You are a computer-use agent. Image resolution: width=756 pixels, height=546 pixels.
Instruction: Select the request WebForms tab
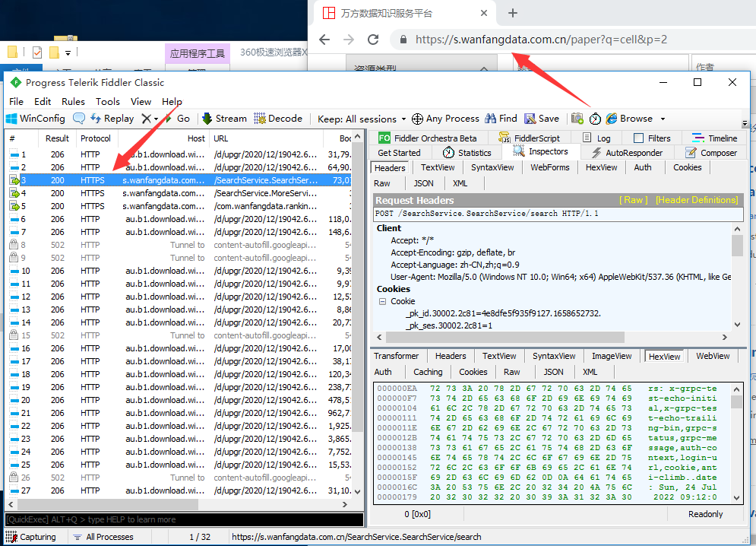click(x=549, y=167)
